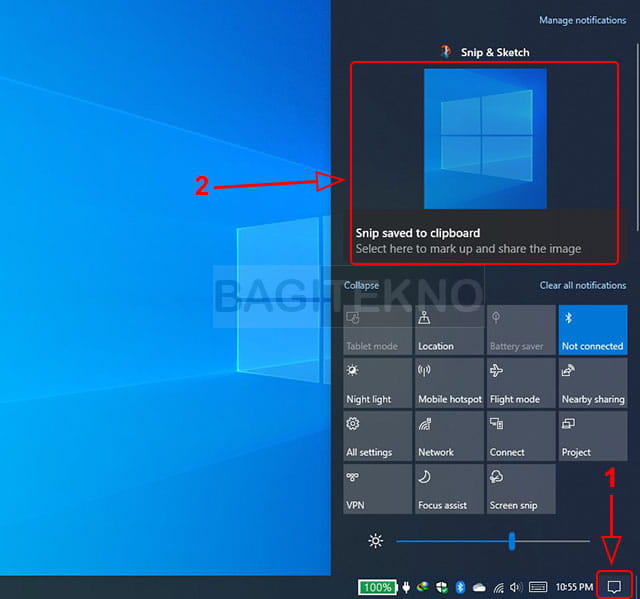Click the 100% battery indicator
The height and width of the screenshot is (599, 640).
tap(377, 588)
